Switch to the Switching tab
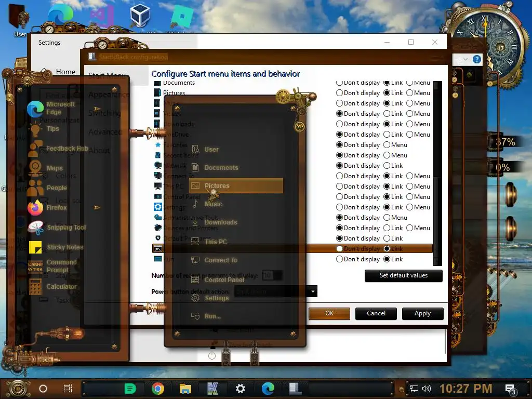 [x=104, y=113]
